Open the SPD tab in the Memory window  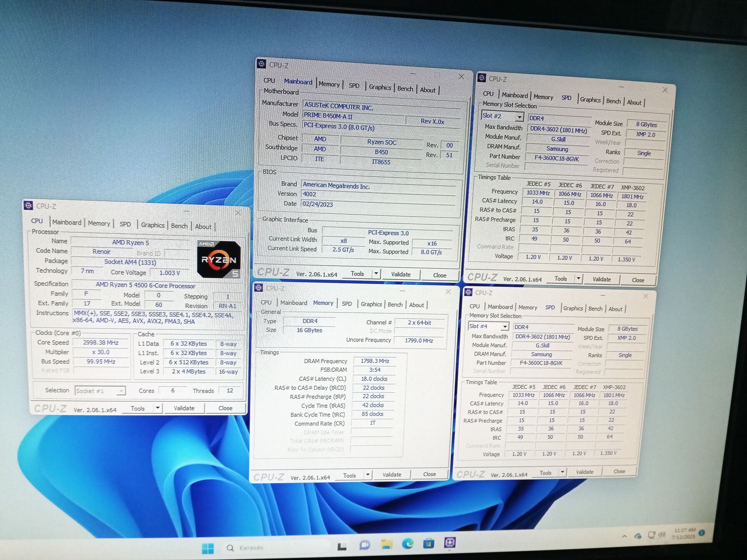347,304
